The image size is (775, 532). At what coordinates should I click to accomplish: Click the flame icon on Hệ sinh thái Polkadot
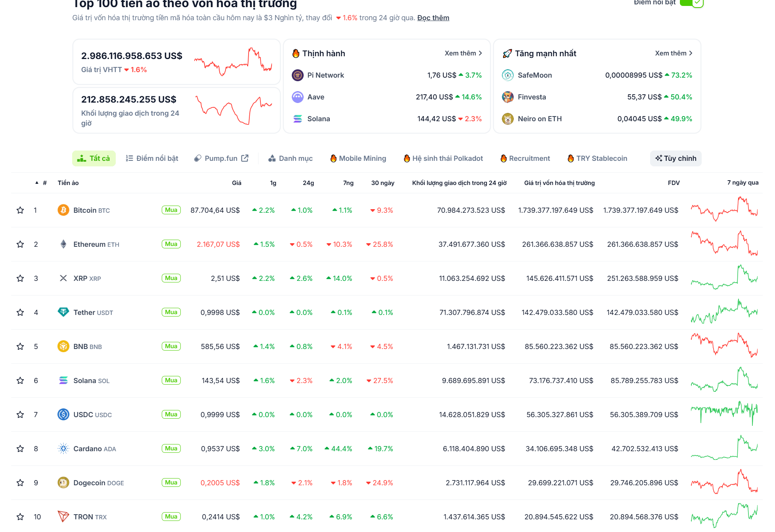[x=407, y=158]
